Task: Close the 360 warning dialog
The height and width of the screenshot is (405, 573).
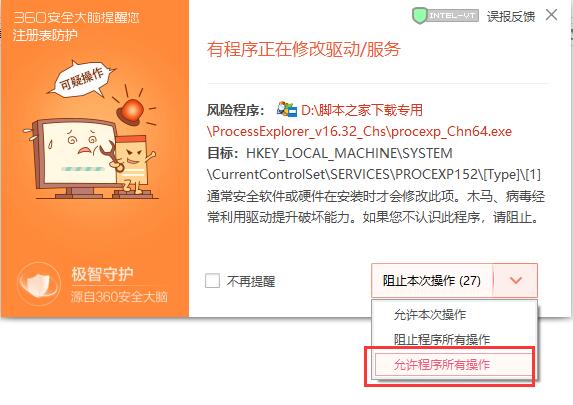Action: (x=551, y=15)
